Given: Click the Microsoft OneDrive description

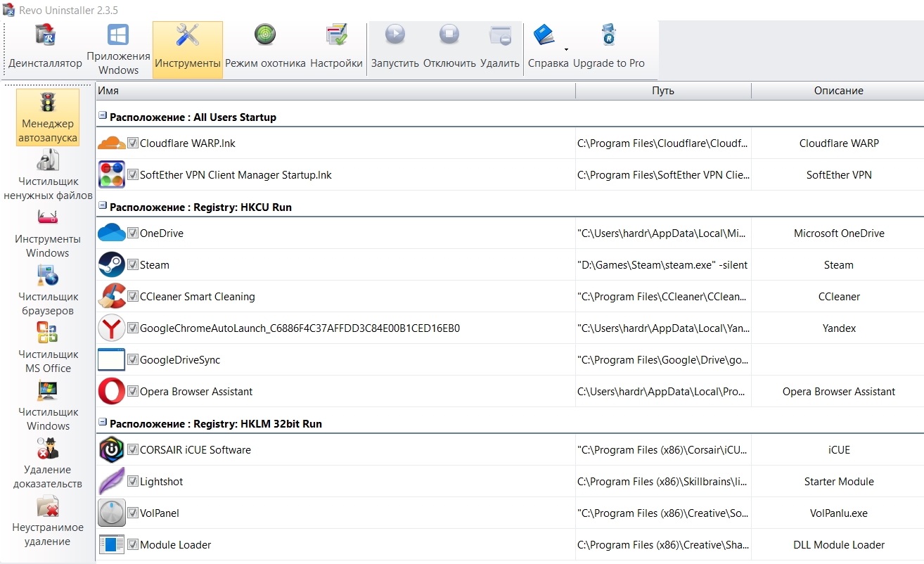Looking at the screenshot, I should [839, 233].
